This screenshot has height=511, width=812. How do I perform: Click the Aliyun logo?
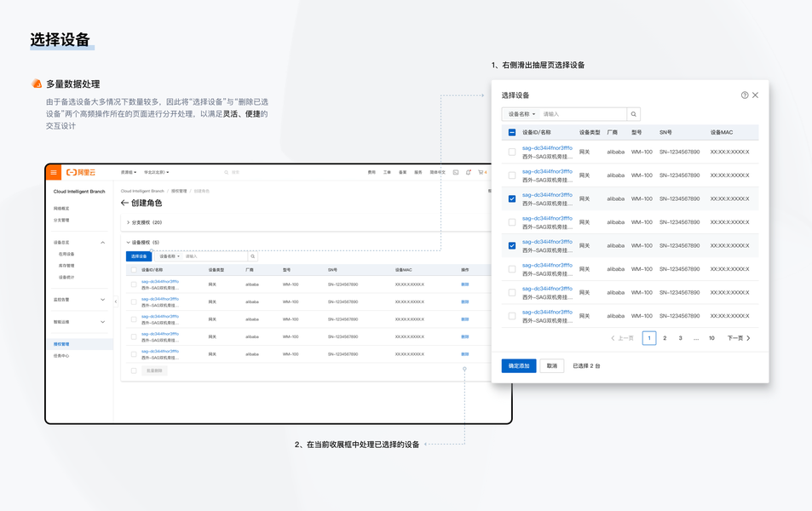[81, 172]
